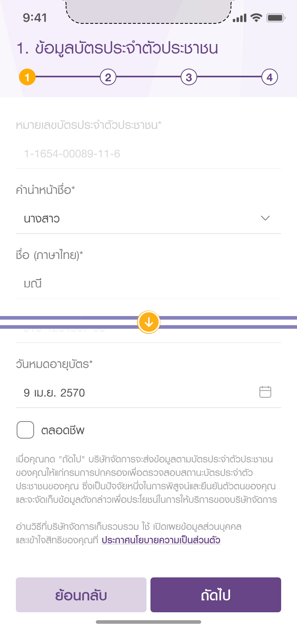This screenshot has width=297, height=644.
Task: Open calendar date picker icon
Action: coord(265,392)
